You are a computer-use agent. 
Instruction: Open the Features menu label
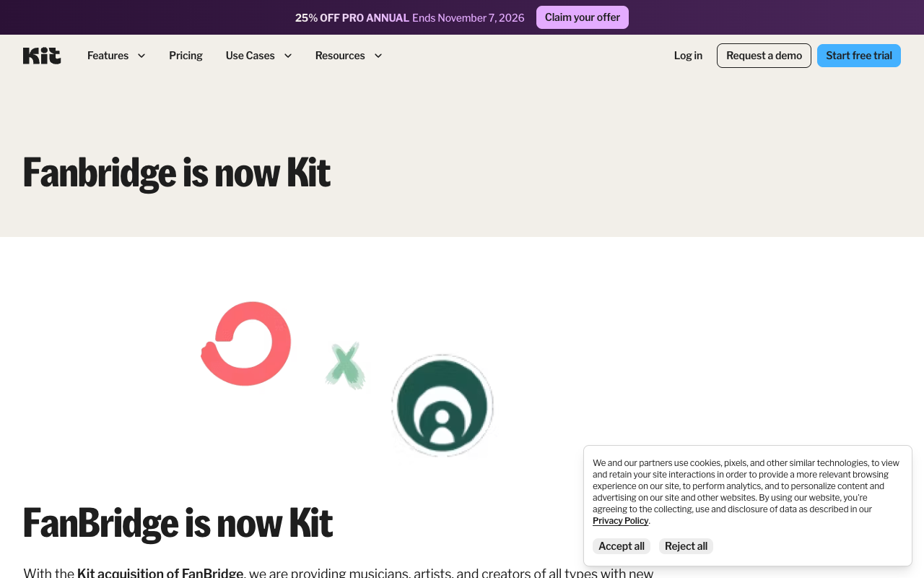tap(108, 56)
